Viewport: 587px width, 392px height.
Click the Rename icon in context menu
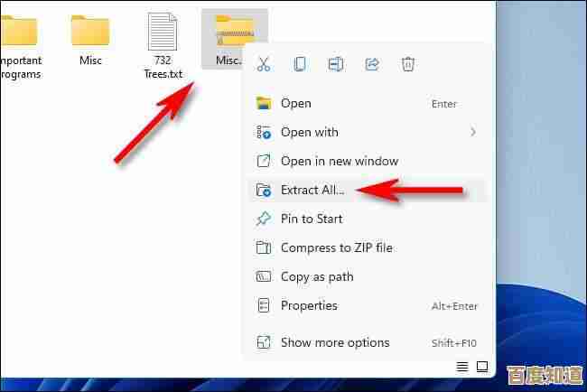[x=336, y=64]
